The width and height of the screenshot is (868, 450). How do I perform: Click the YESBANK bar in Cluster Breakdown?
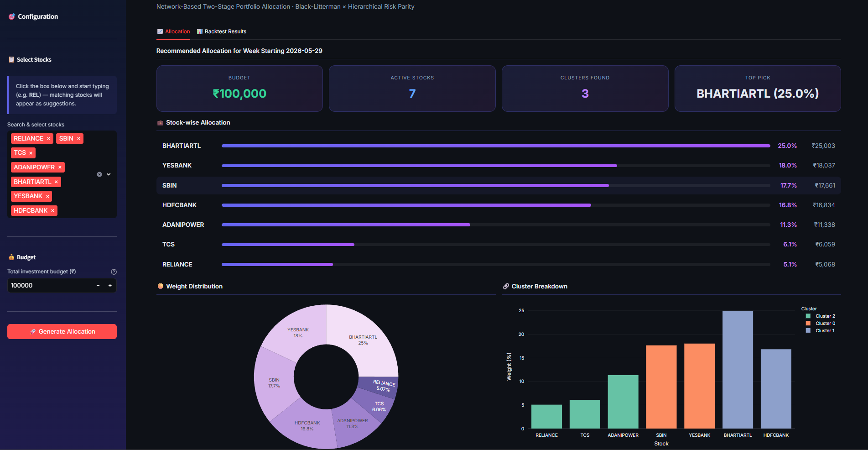700,386
